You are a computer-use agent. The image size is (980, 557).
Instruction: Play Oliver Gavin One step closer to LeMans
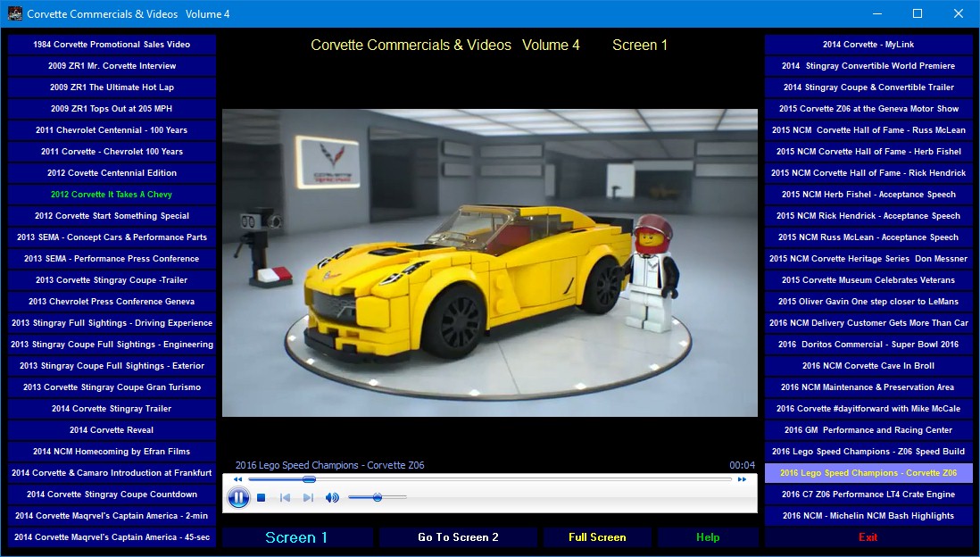[868, 302]
